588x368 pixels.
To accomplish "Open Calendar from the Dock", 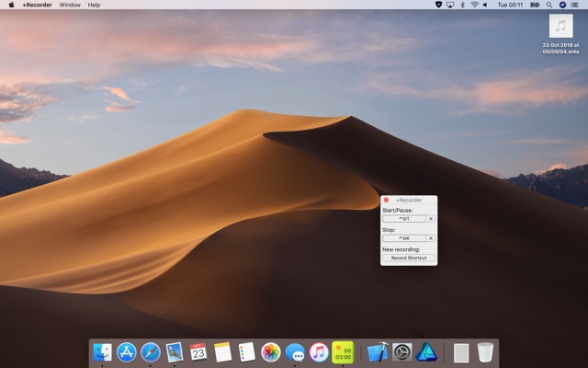I will click(198, 352).
